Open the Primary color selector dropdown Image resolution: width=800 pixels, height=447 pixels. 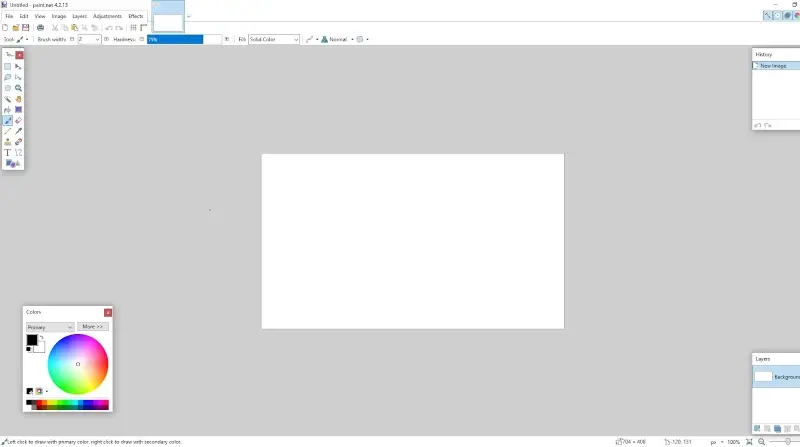(x=49, y=327)
